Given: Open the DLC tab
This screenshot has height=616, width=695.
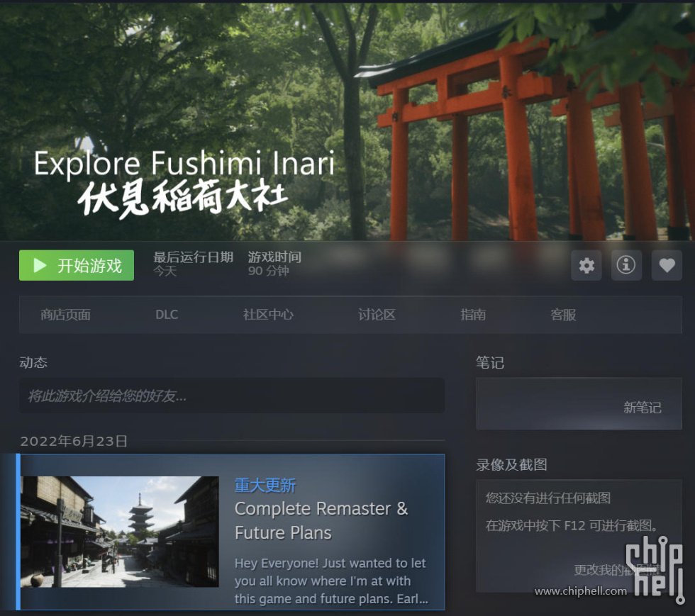Looking at the screenshot, I should pyautogui.click(x=167, y=315).
